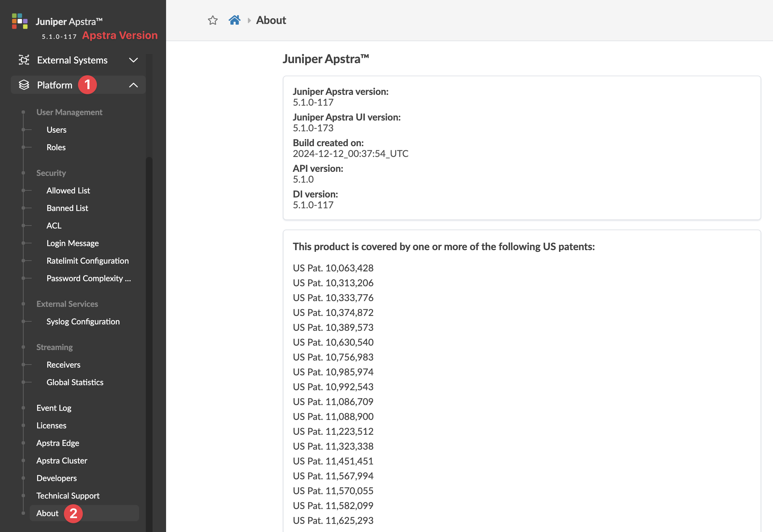This screenshot has width=773, height=532.
Task: Open Technical Support page
Action: (68, 496)
